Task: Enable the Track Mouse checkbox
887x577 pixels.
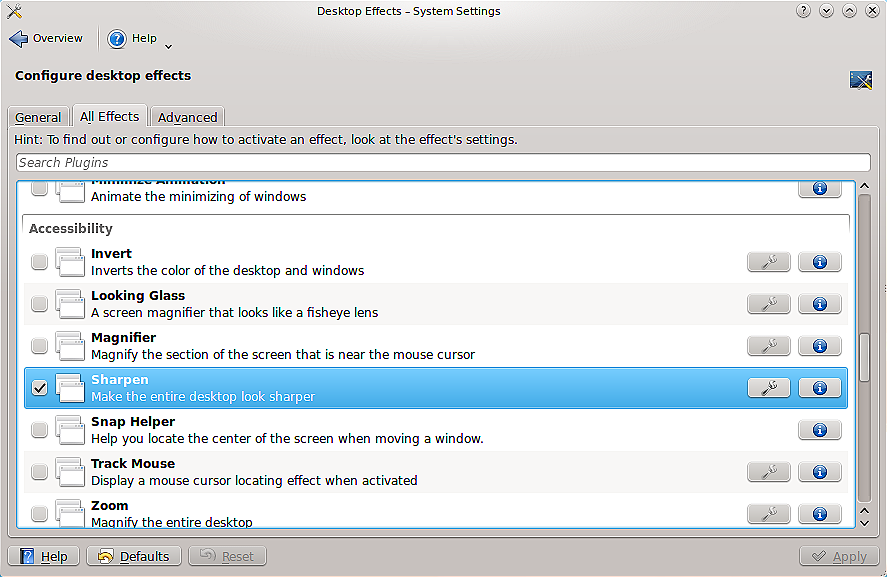Action: point(39,472)
